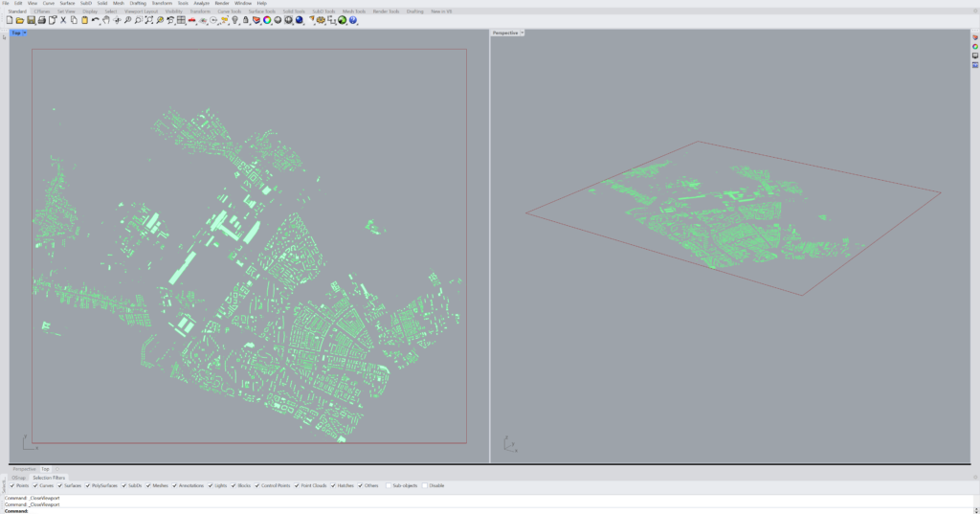Image resolution: width=980 pixels, height=514 pixels.
Task: Select the Perspective viewport tab at bottom
Action: pyautogui.click(x=24, y=469)
